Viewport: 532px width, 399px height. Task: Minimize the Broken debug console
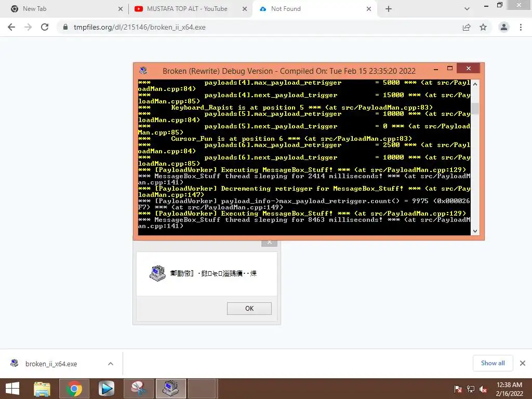tap(436, 69)
